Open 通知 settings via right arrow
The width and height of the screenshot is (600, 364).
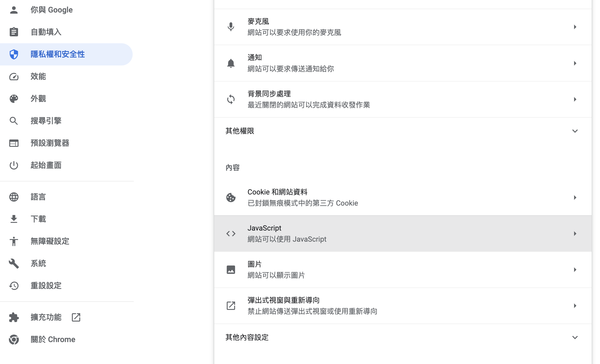pos(575,63)
